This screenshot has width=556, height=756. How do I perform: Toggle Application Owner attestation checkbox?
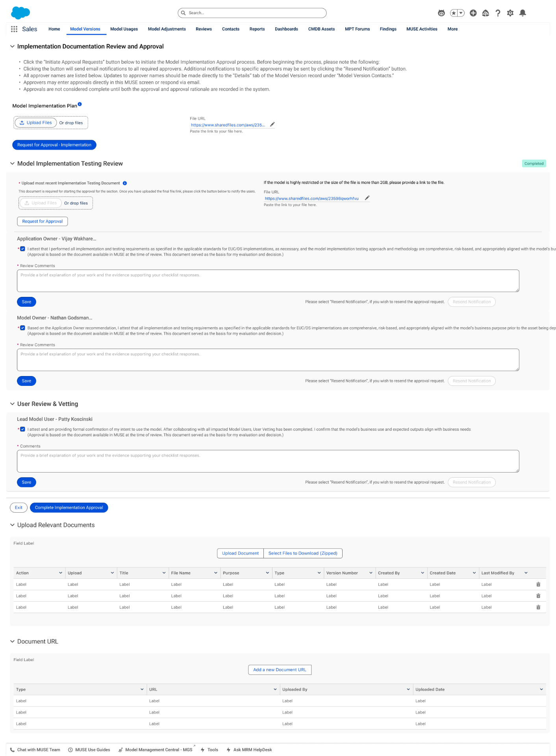pyautogui.click(x=22, y=249)
